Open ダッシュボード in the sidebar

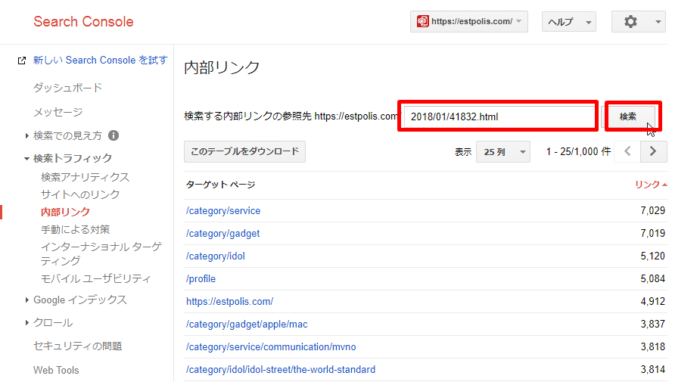tap(68, 87)
